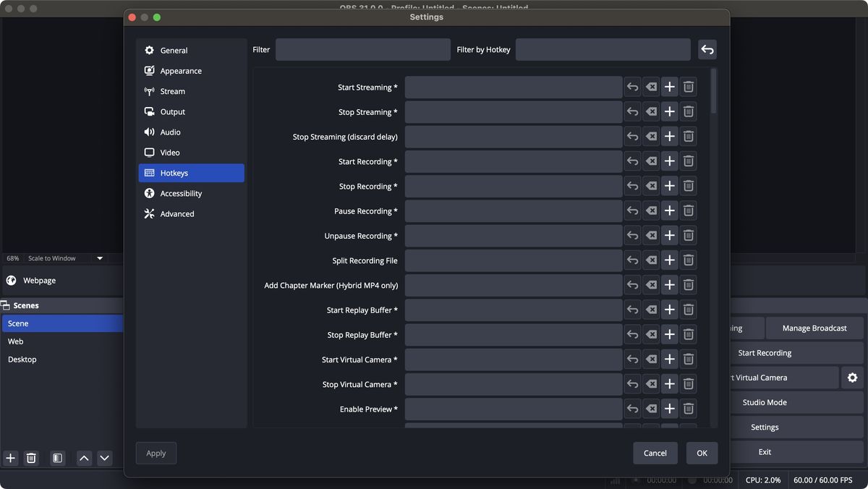Select the Web scene
The image size is (868, 489).
(x=16, y=341)
